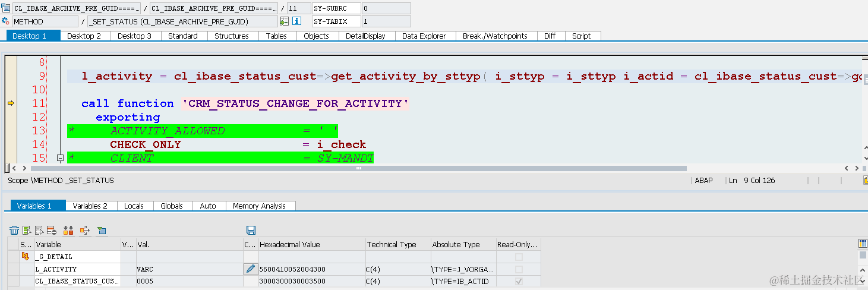868x290 pixels.
Task: Click the icon with two orange downward arrows
Action: (x=68, y=230)
